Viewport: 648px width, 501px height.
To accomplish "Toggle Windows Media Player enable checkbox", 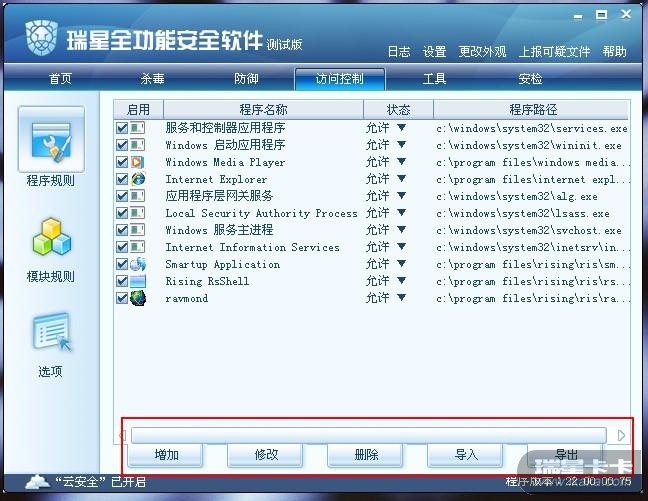I will (122, 162).
